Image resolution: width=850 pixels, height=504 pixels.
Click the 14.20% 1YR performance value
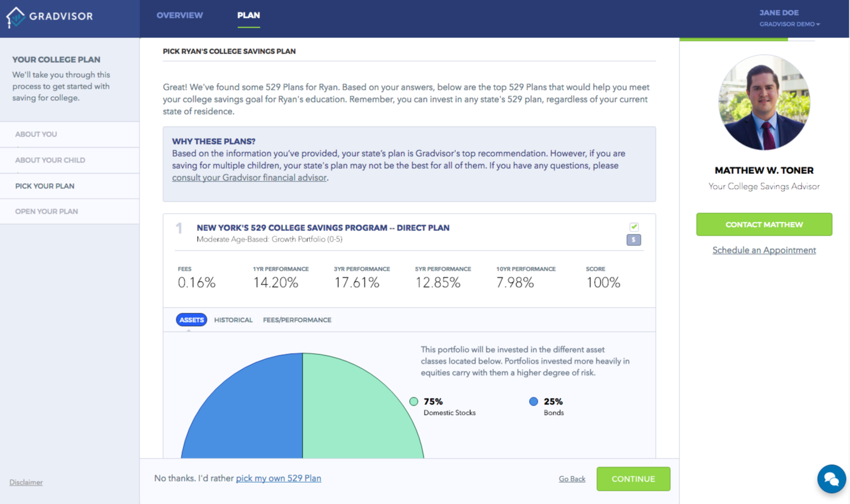point(275,283)
